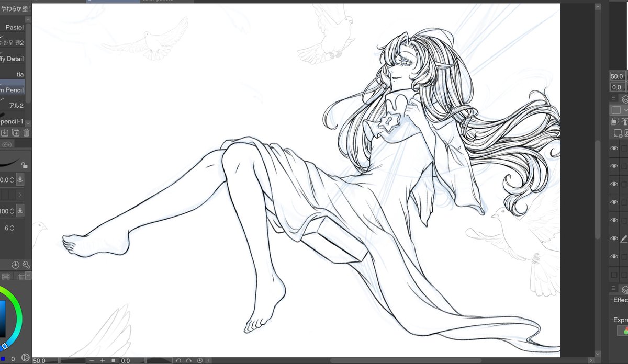Click the clip to layer below icon
The height and width of the screenshot is (364, 628).
click(614, 121)
